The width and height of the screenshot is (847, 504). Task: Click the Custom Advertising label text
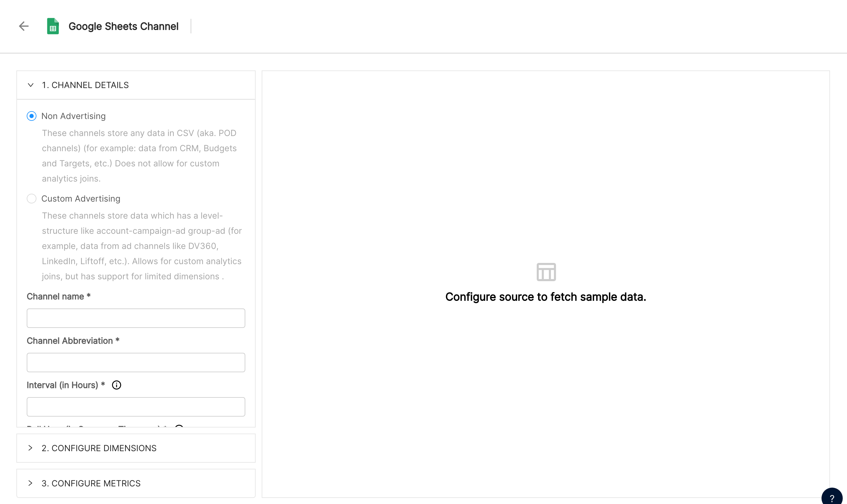[81, 199]
